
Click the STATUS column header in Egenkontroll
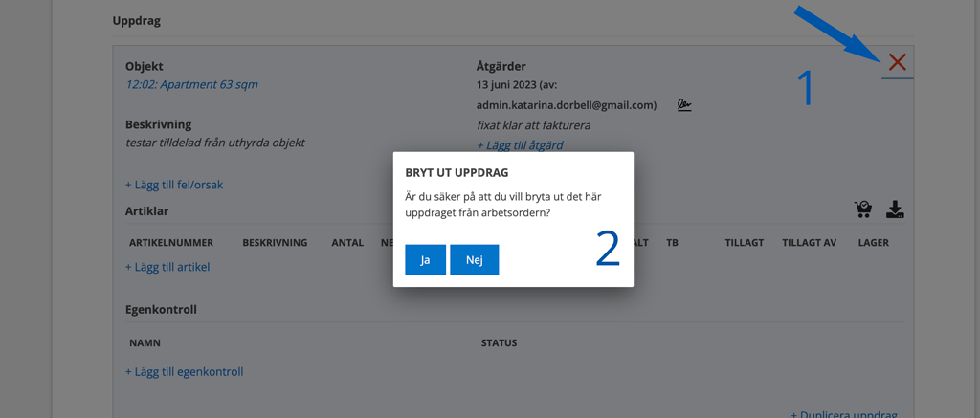point(499,343)
